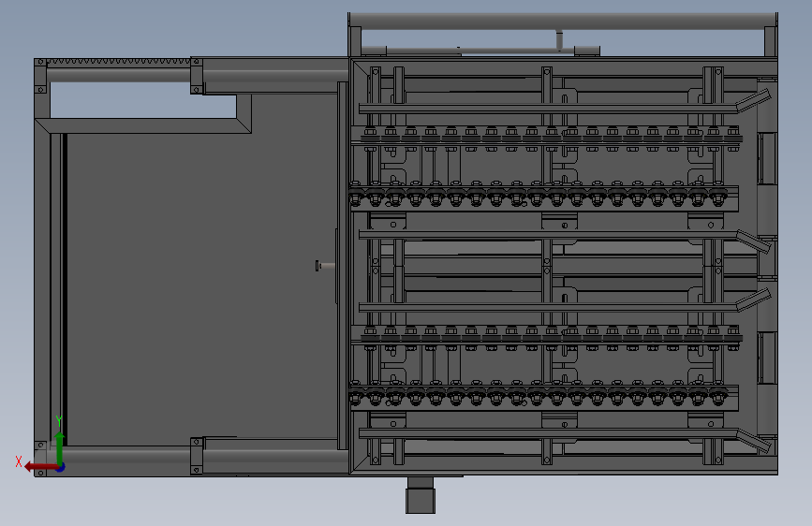The height and width of the screenshot is (526, 812).
Task: Pick the long roller bar at top right
Action: (563, 22)
